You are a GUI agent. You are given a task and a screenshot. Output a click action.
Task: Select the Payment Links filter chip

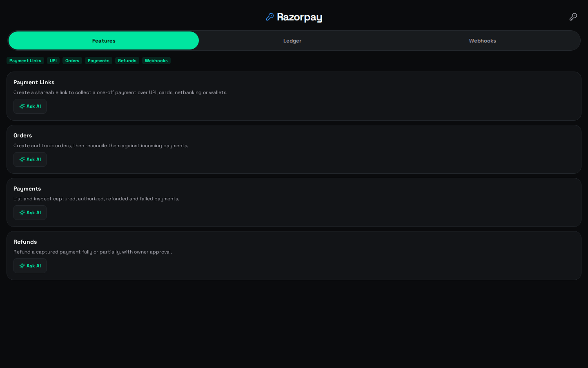[x=25, y=61]
